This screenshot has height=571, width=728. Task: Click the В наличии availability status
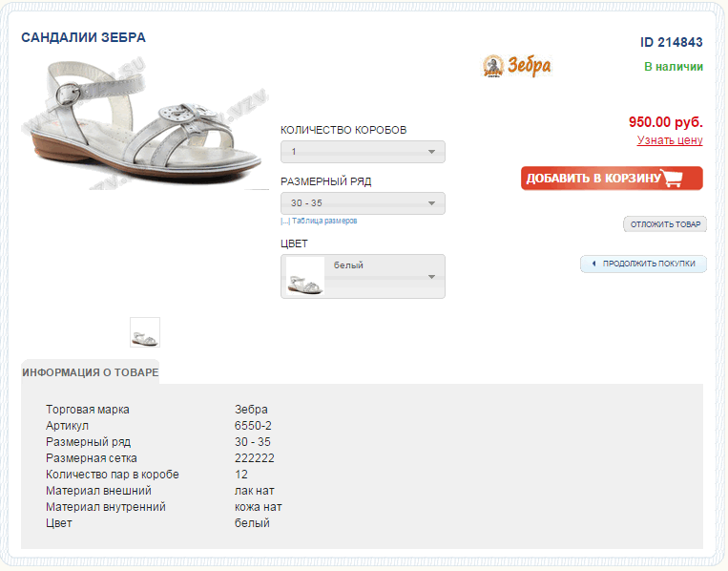tap(674, 67)
